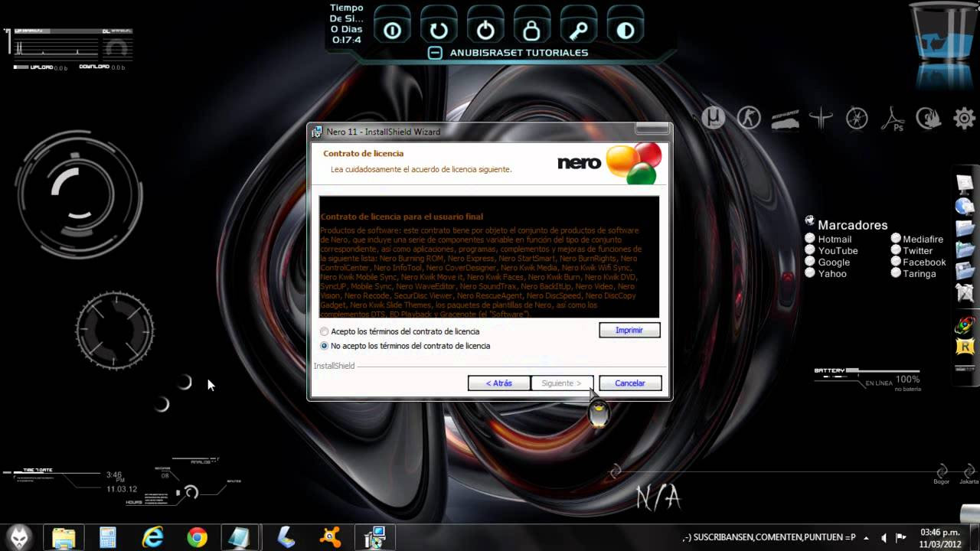This screenshot has width=980, height=551.
Task: Open the notepad-style taskbar icon
Action: pyautogui.click(x=241, y=538)
